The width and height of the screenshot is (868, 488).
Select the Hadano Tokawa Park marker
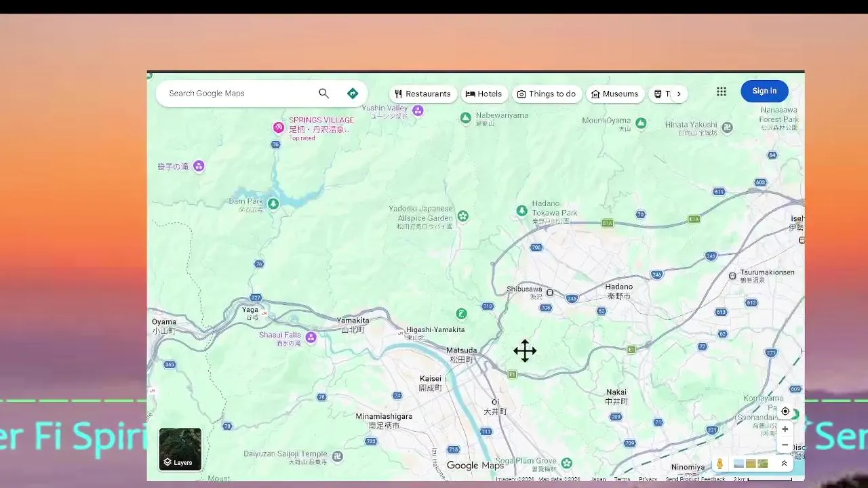coord(521,211)
